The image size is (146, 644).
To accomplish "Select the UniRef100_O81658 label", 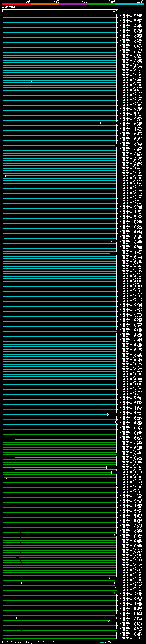I will click(131, 146).
